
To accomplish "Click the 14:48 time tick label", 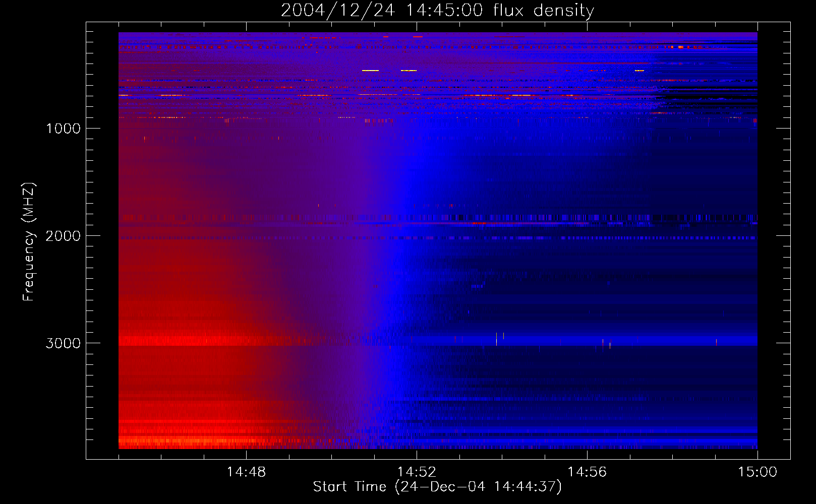I will 246,472.
